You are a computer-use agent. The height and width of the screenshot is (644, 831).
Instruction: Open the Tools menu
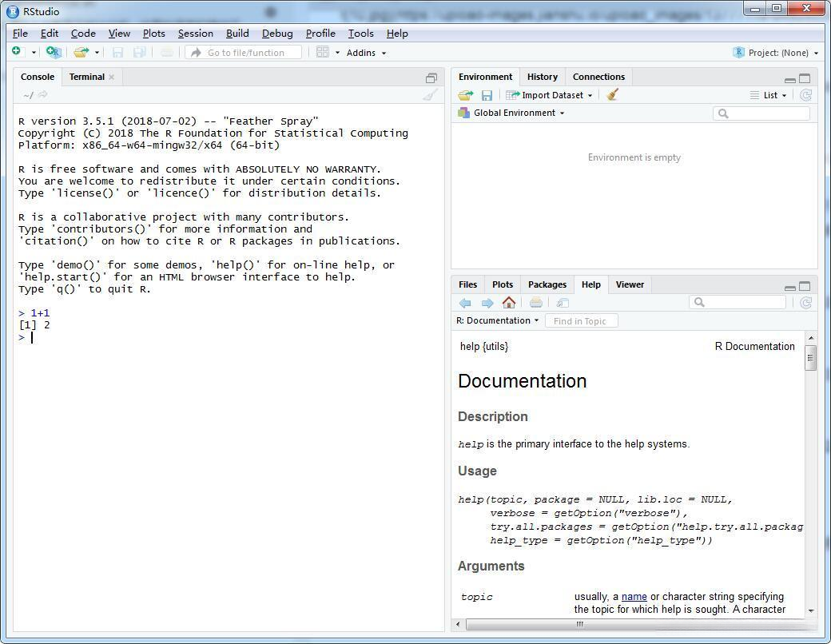pyautogui.click(x=360, y=34)
